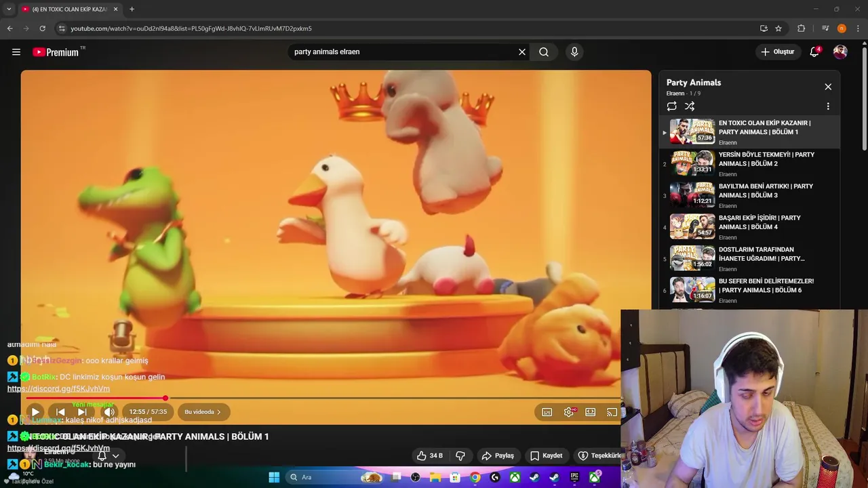This screenshot has width=868, height=488.
Task: Start voice search with the microphone icon
Action: point(574,52)
